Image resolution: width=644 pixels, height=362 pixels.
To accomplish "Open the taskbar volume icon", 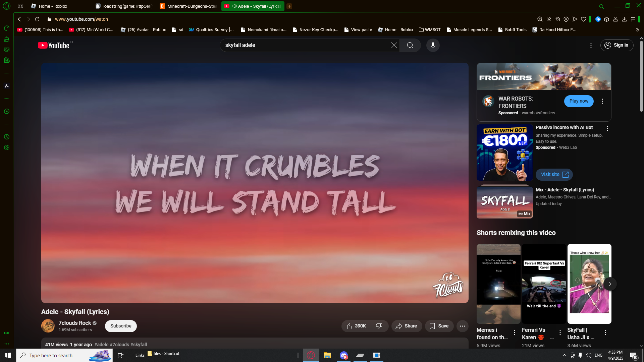I will point(589,355).
